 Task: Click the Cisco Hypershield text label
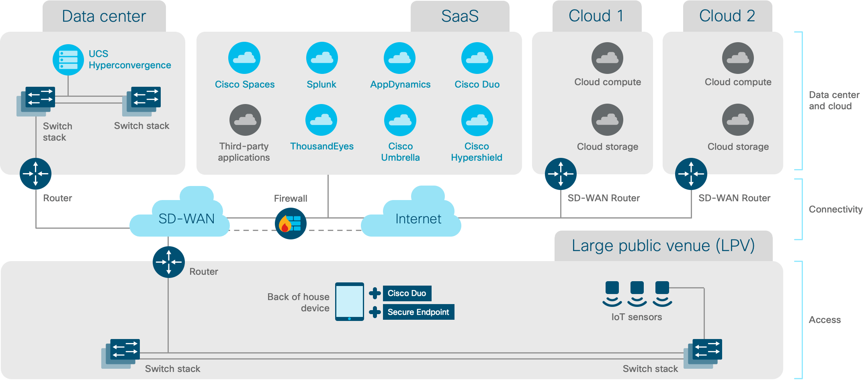(x=477, y=152)
